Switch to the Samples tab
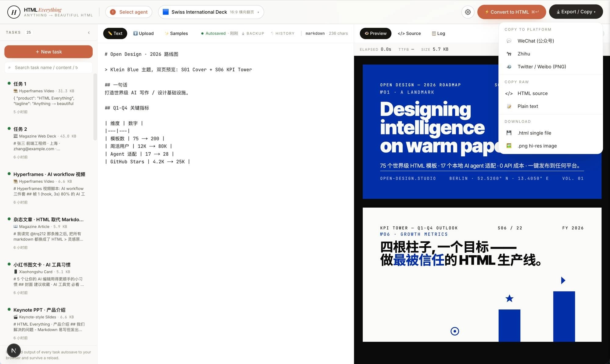Image resolution: width=610 pixels, height=364 pixels. [176, 33]
